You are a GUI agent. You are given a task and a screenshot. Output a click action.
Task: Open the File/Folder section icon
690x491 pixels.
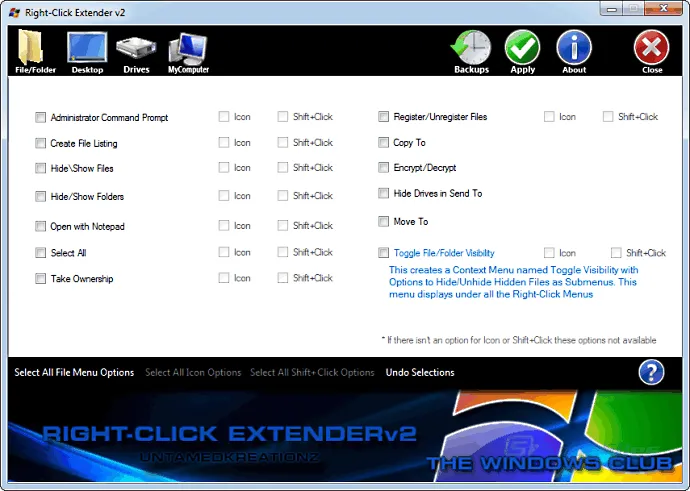click(x=35, y=51)
